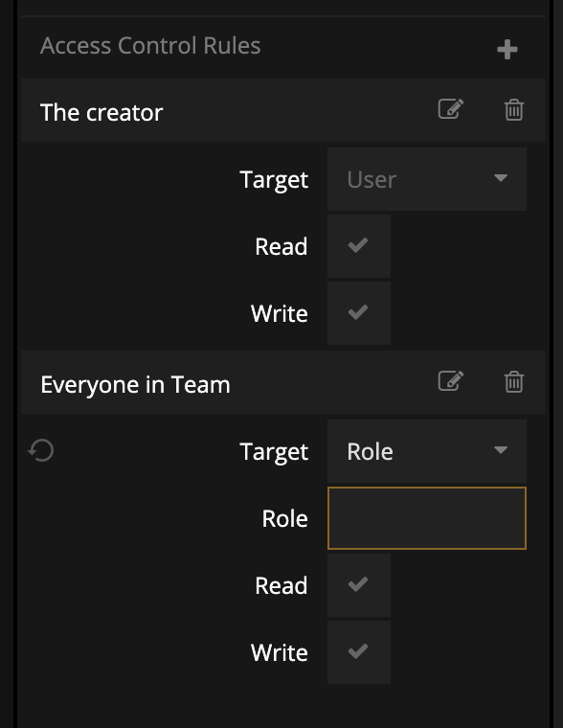Delete 'Everyone in Team' rule
563x728 pixels.
coord(514,381)
